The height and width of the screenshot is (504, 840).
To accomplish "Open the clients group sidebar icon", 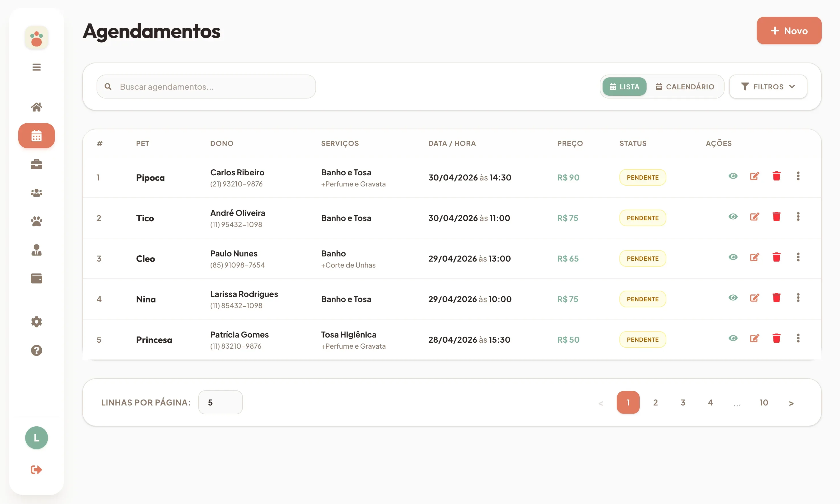I will (x=36, y=193).
